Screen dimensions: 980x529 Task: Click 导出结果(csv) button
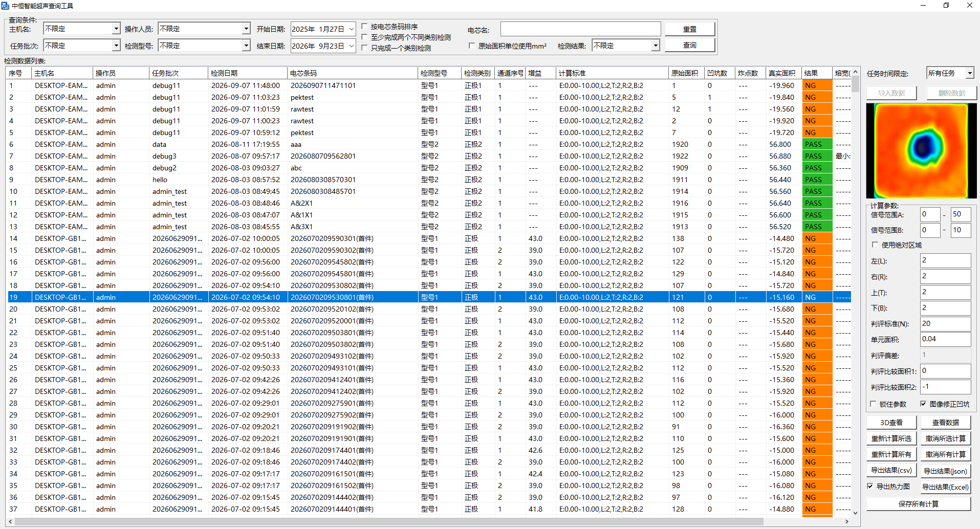click(891, 471)
